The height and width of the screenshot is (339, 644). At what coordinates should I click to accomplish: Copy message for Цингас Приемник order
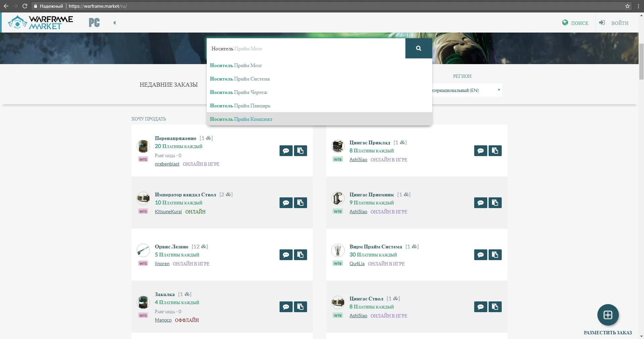tap(495, 203)
